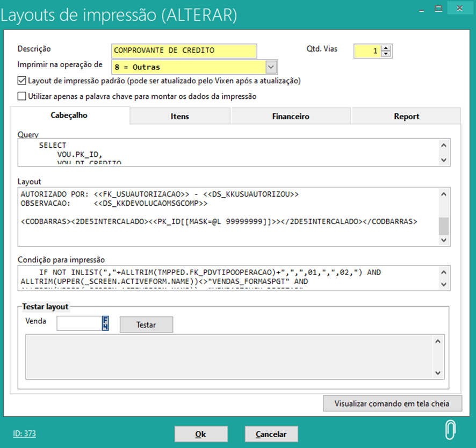Click the Descrição text field

pyautogui.click(x=184, y=50)
